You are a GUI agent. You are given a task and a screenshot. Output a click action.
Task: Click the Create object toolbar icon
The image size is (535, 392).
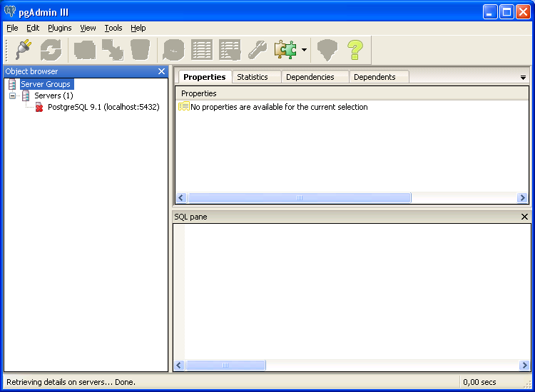coord(113,50)
